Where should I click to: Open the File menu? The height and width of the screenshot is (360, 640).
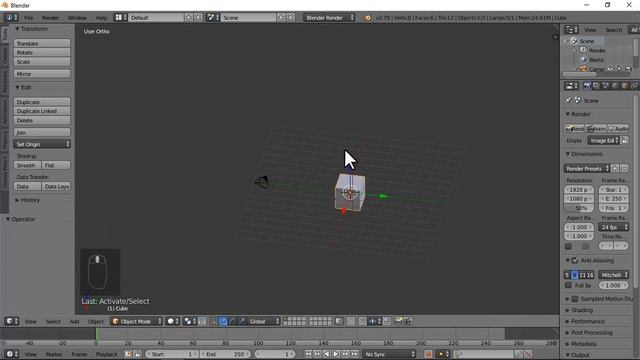(29, 18)
